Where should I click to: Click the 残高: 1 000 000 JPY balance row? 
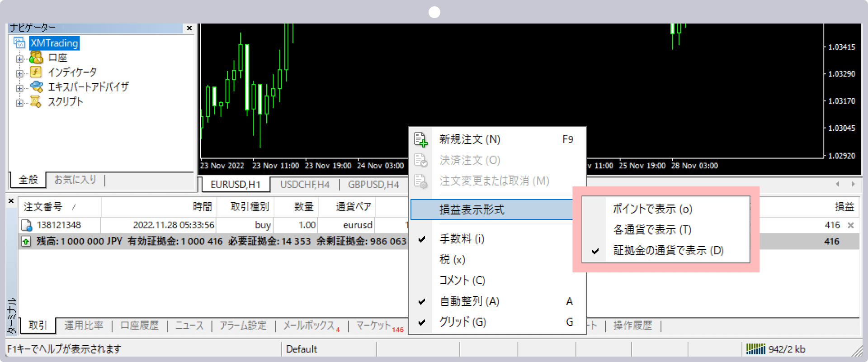point(213,242)
